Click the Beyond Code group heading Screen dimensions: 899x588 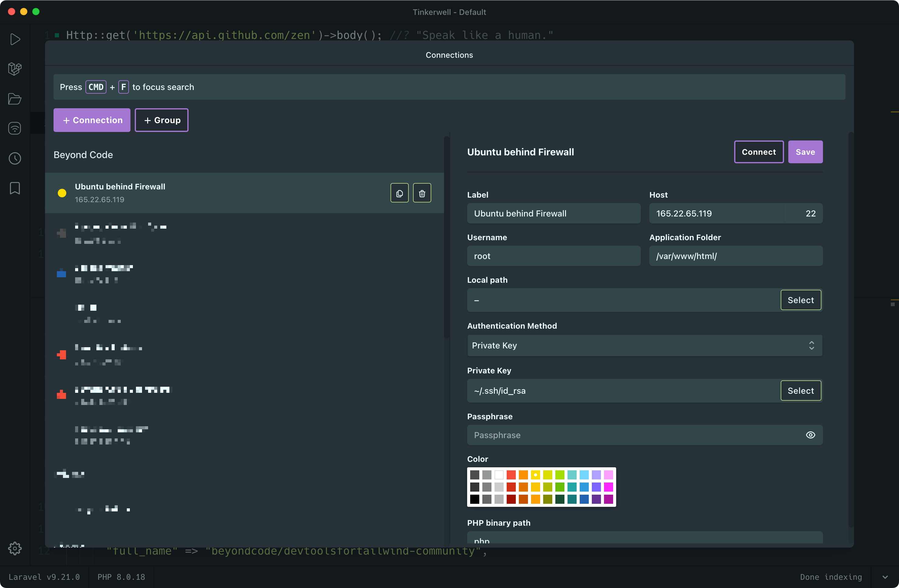point(83,155)
